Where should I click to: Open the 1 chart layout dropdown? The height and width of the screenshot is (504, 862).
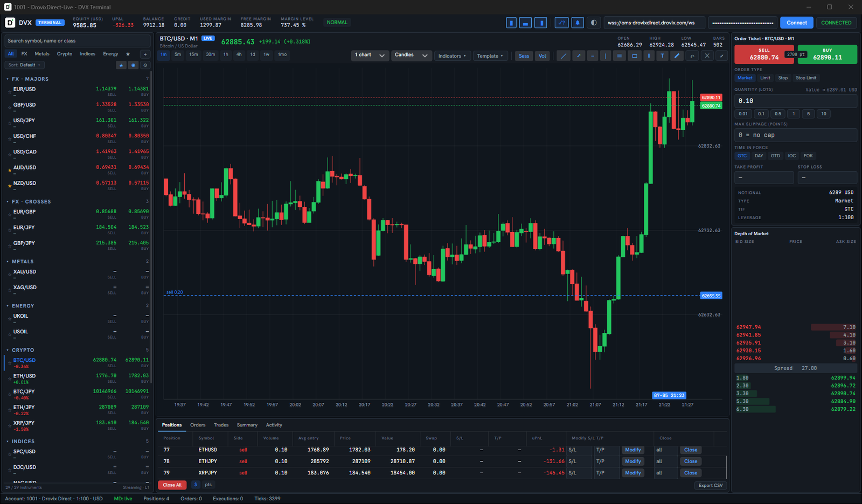click(370, 55)
